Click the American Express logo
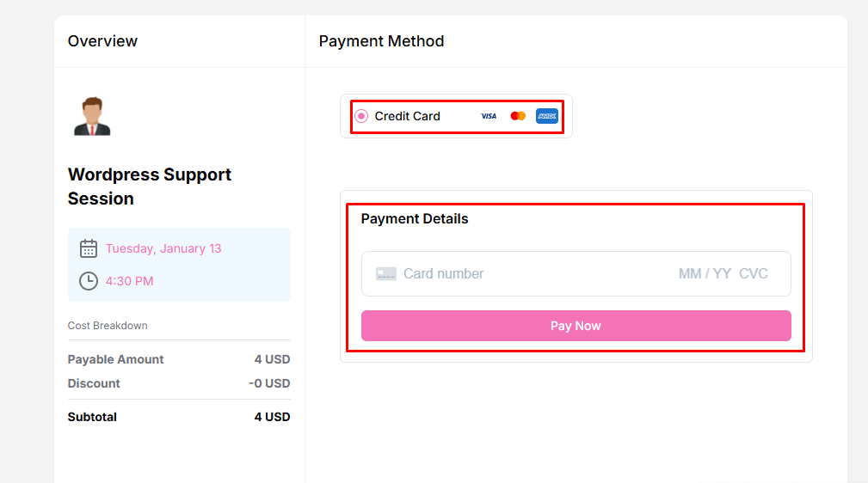868x483 pixels. pos(547,116)
